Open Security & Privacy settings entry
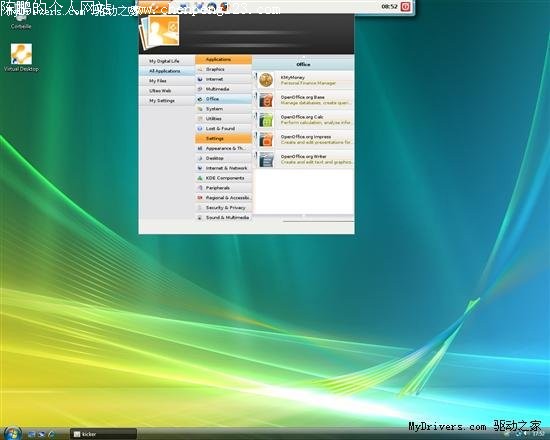This screenshot has width=550, height=440. [x=223, y=208]
